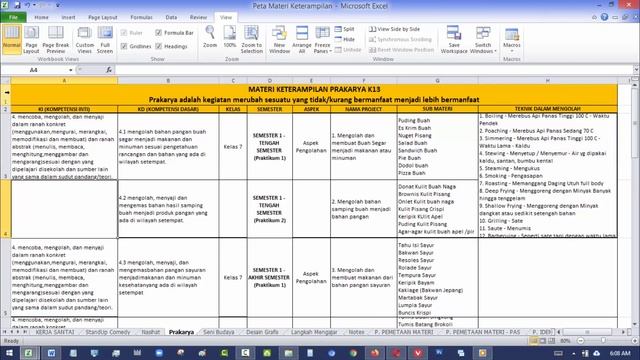Switch to Nasihat sheet tab
The width and height of the screenshot is (640, 360).
coord(151,332)
